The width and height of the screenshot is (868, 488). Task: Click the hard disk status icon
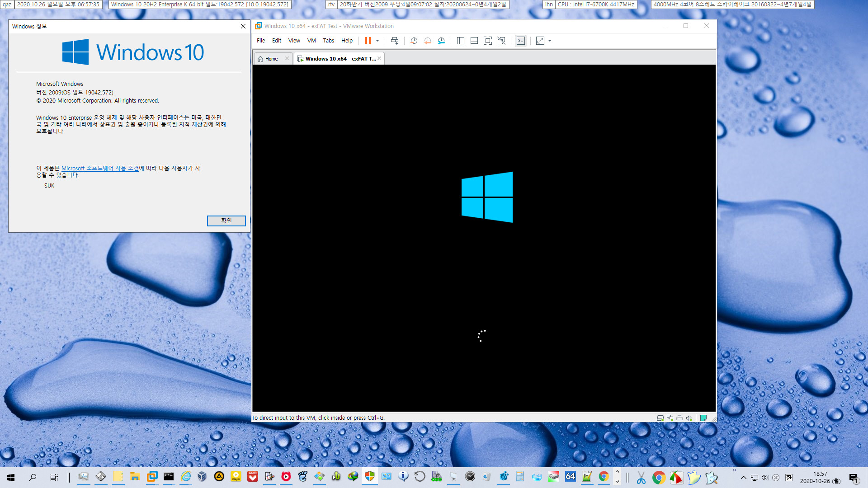point(660,418)
